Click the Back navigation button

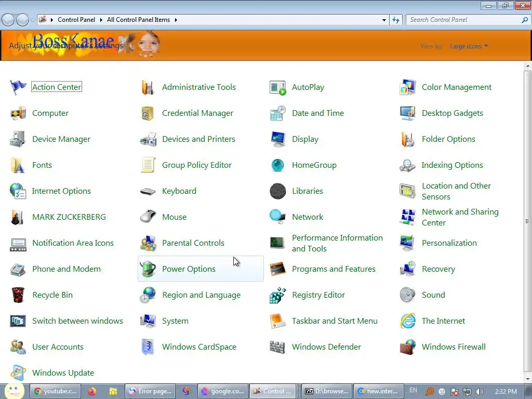(x=8, y=20)
